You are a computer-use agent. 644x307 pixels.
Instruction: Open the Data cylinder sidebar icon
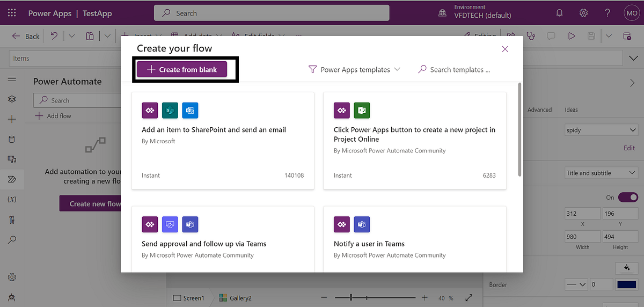12,139
